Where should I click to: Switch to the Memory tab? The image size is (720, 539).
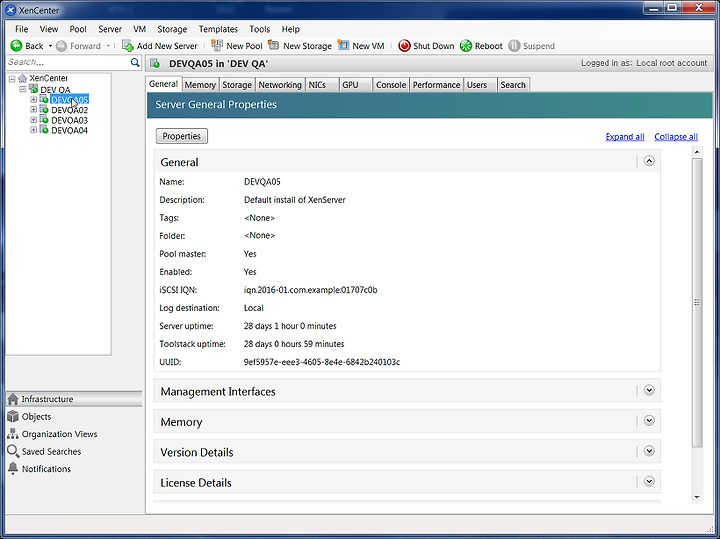coord(200,85)
